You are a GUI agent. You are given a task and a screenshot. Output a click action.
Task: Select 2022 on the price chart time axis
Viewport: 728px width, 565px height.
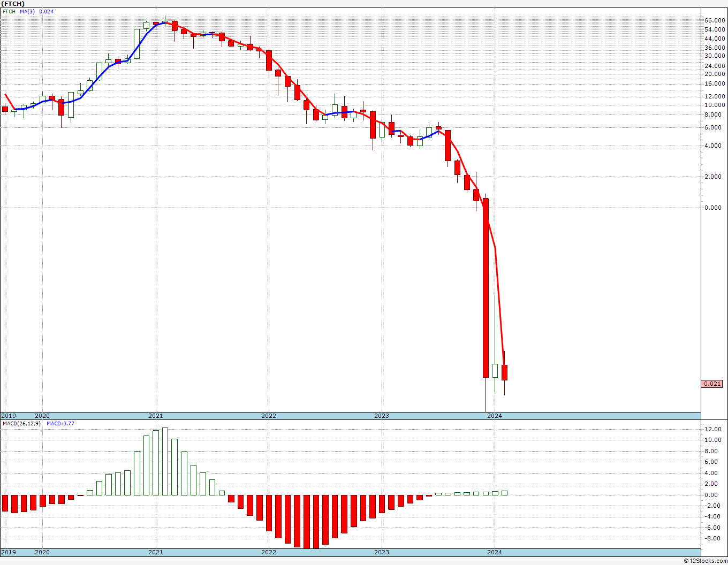coord(269,416)
